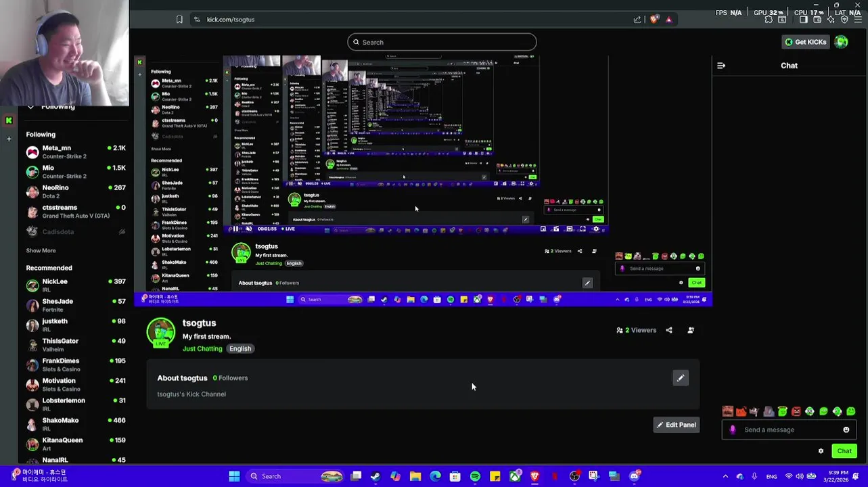Click the share page icon in address bar
The width and height of the screenshot is (868, 487).
tap(637, 20)
